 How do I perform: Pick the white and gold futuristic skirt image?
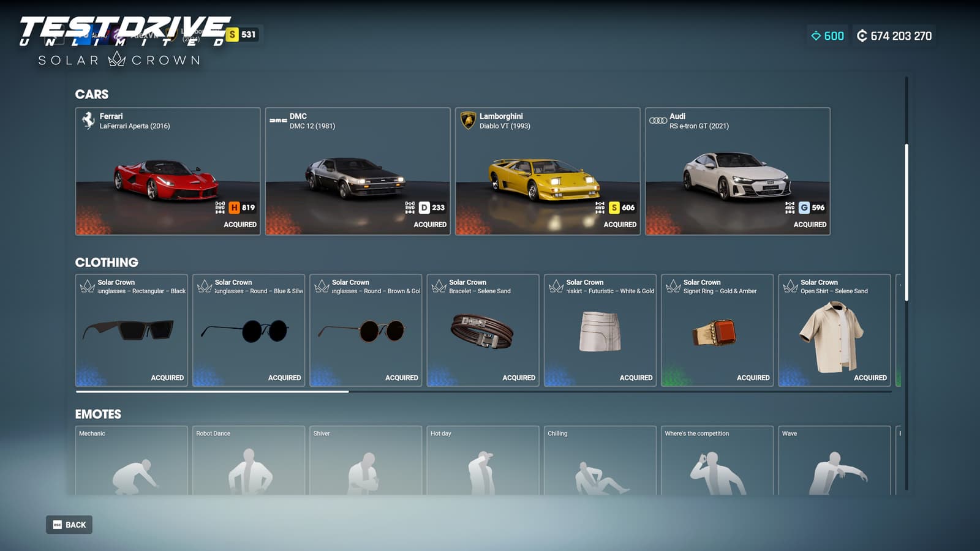600,331
